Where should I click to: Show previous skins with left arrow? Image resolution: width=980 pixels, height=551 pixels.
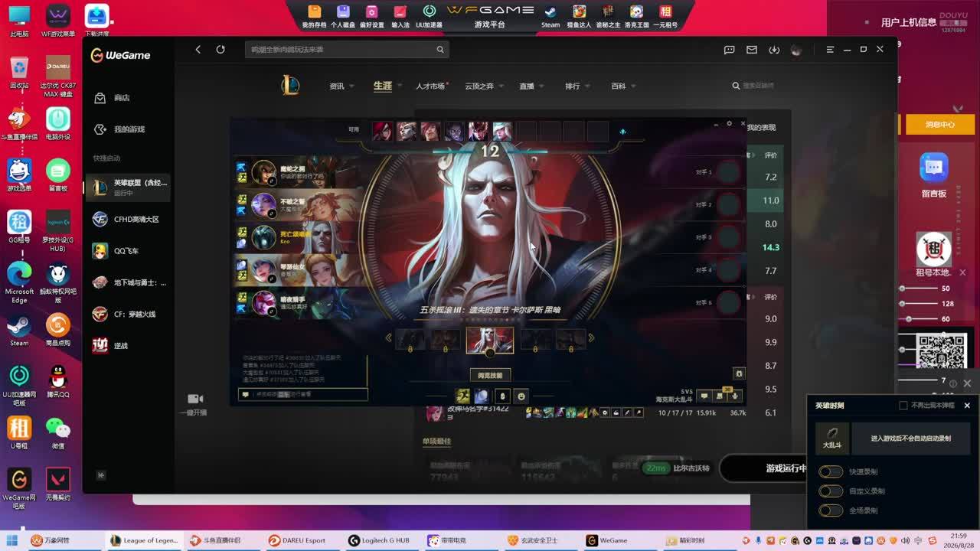(x=388, y=338)
